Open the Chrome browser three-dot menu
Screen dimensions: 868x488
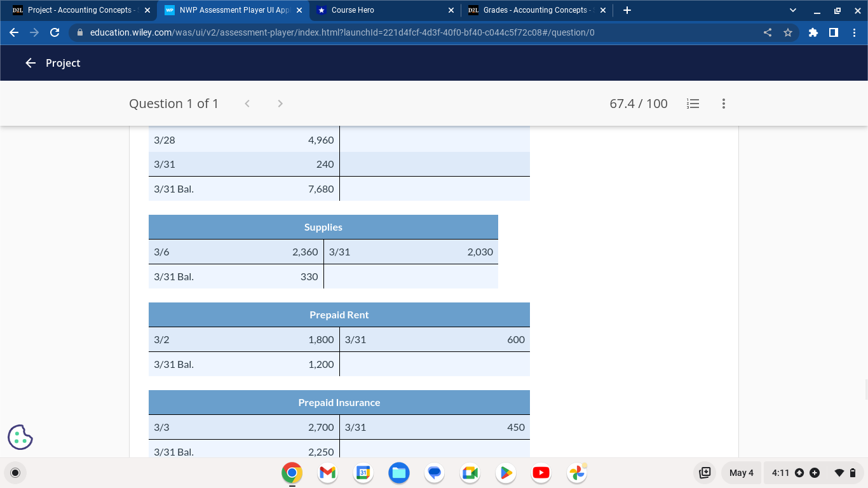854,32
